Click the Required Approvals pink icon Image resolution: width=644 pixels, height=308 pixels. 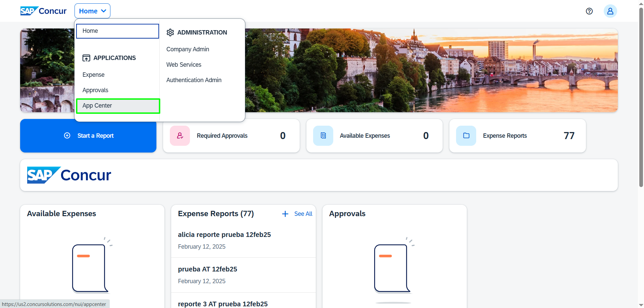(x=180, y=136)
